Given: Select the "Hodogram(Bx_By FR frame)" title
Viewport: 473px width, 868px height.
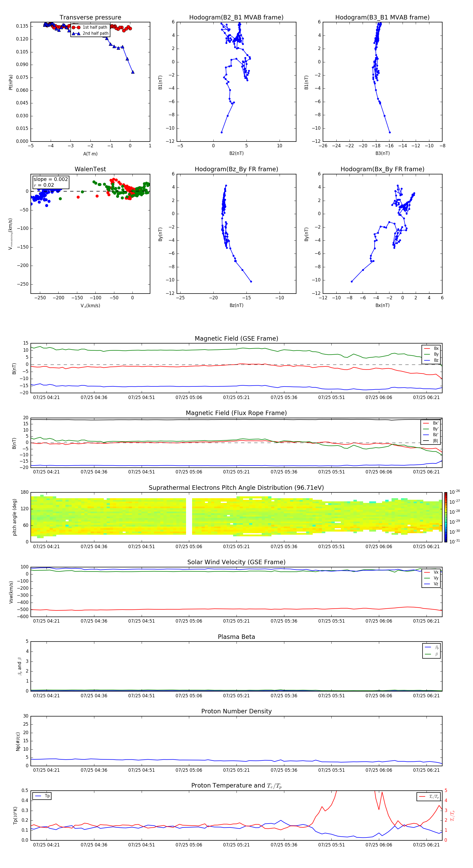Looking at the screenshot, I should tap(382, 169).
